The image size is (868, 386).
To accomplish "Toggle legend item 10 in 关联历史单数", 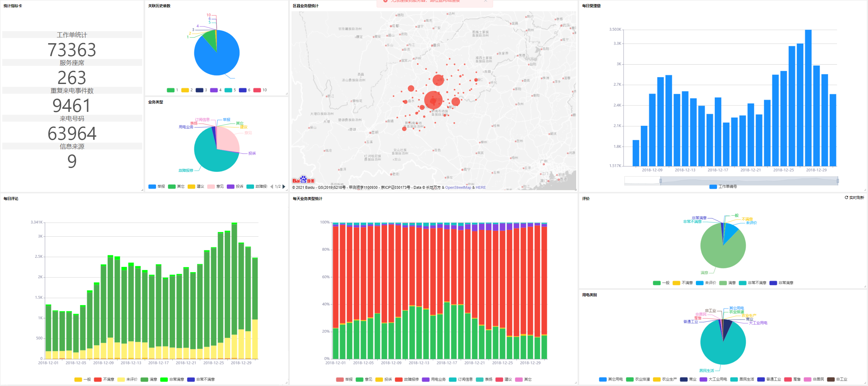I will coord(261,90).
